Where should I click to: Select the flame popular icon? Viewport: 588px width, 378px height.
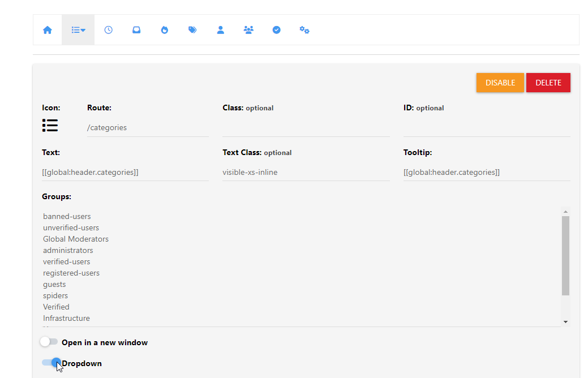point(165,30)
